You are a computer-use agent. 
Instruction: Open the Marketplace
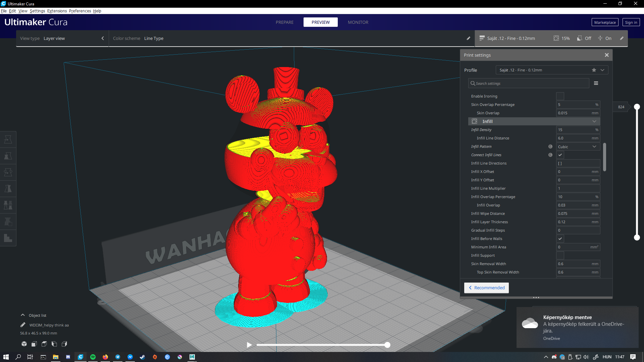coord(605,22)
